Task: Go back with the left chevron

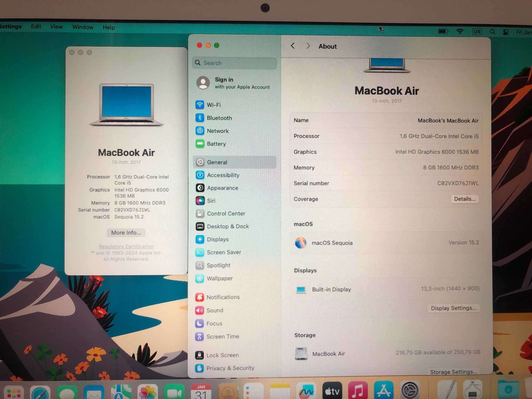Action: coord(293,46)
